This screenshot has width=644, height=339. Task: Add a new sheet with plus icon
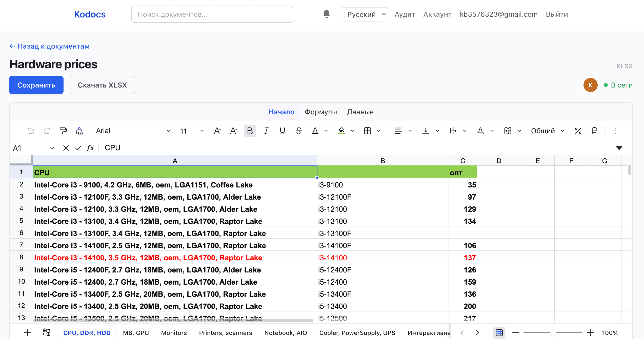(27, 333)
